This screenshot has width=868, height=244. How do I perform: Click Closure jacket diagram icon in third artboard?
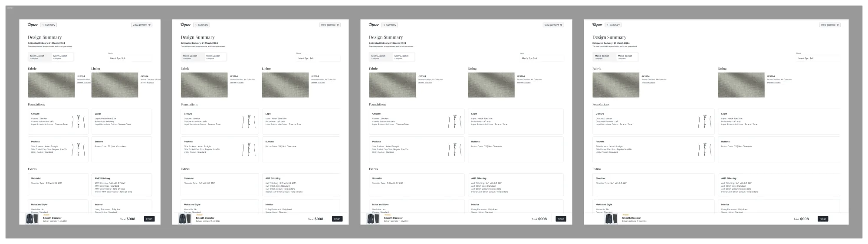tap(455, 122)
